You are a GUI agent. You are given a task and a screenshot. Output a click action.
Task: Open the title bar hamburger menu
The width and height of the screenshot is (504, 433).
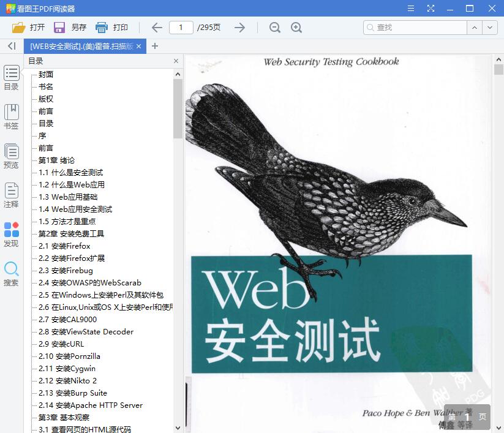[411, 9]
